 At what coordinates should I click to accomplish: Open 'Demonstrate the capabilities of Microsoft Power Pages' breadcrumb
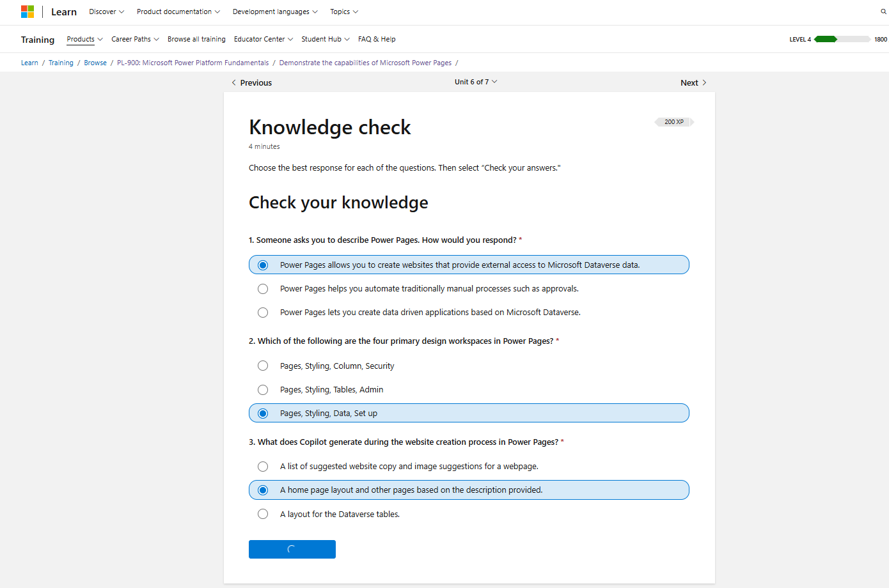(365, 63)
